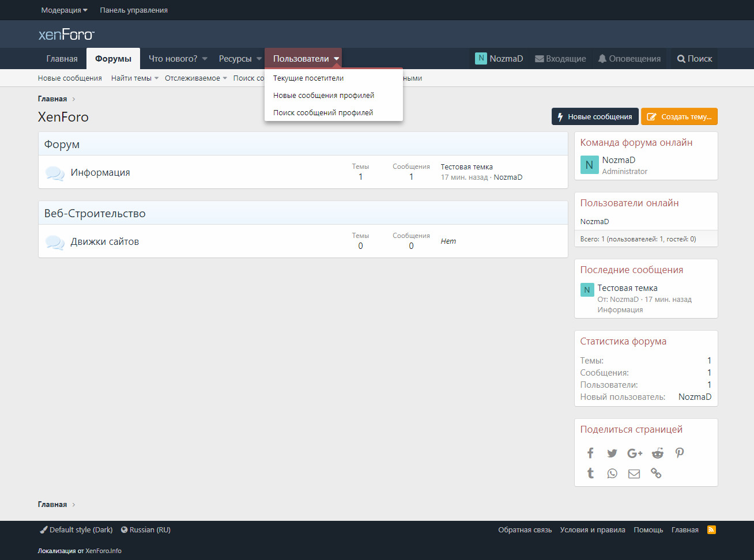Screen dimensions: 754x560
Task: Click the Информация forum speech-bubble icon
Action: click(55, 173)
